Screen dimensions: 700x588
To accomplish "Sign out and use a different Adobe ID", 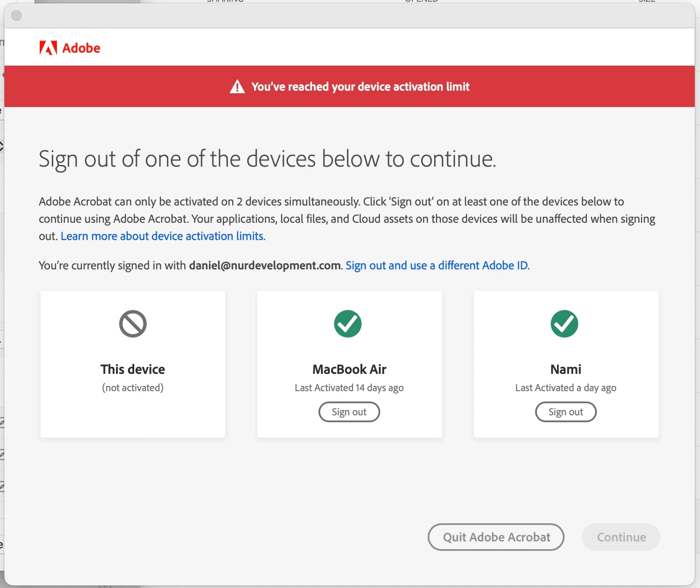I will pyautogui.click(x=438, y=266).
